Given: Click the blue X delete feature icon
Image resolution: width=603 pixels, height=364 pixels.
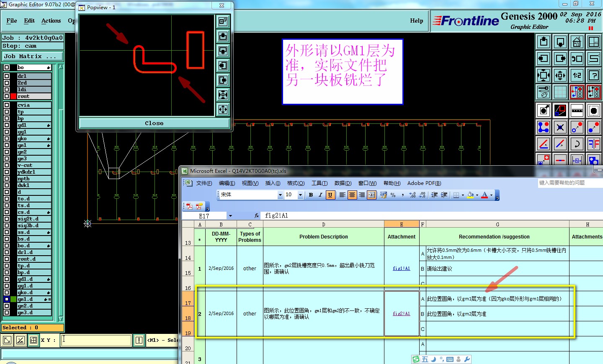Looking at the screenshot, I should coord(560,127).
